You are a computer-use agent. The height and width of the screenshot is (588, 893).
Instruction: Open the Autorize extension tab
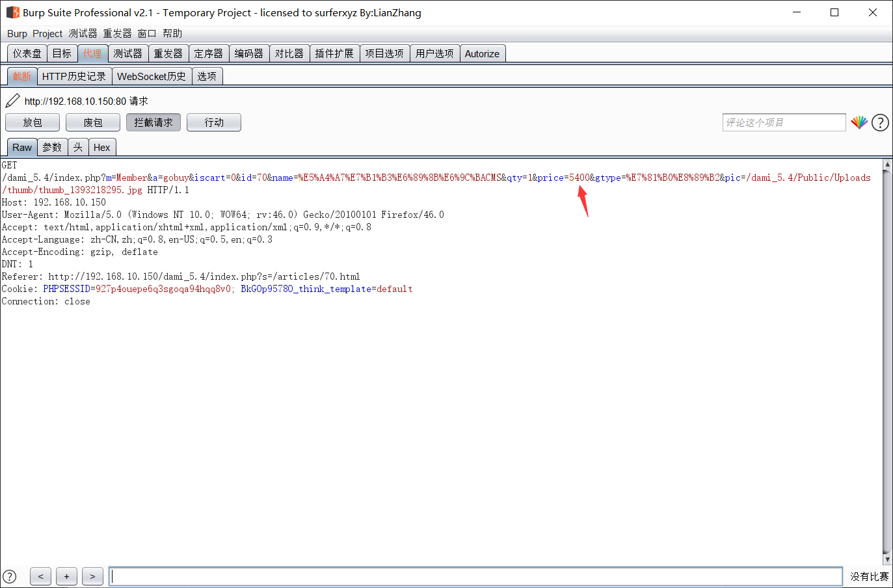[482, 54]
